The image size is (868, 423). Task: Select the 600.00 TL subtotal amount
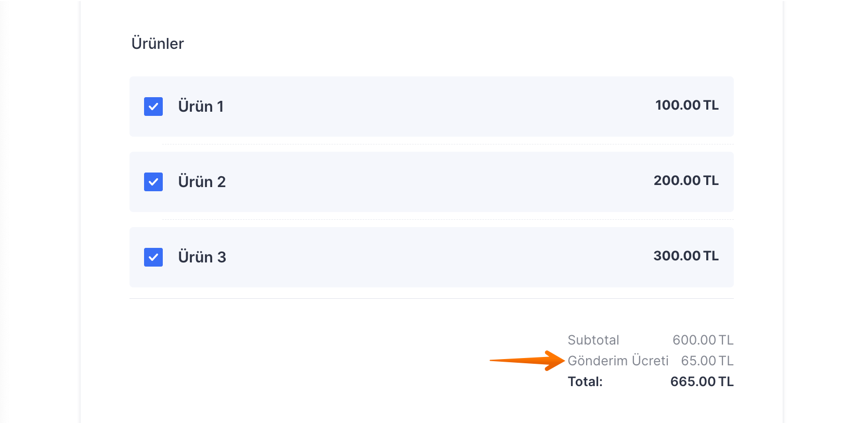[x=703, y=340]
